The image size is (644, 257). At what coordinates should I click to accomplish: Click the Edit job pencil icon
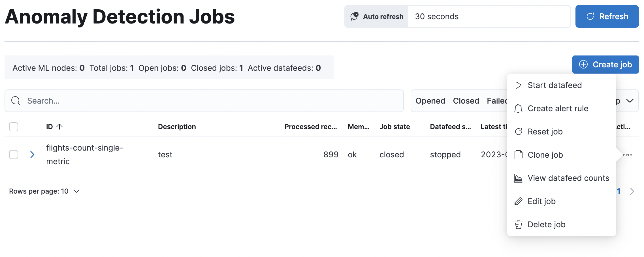click(x=519, y=201)
